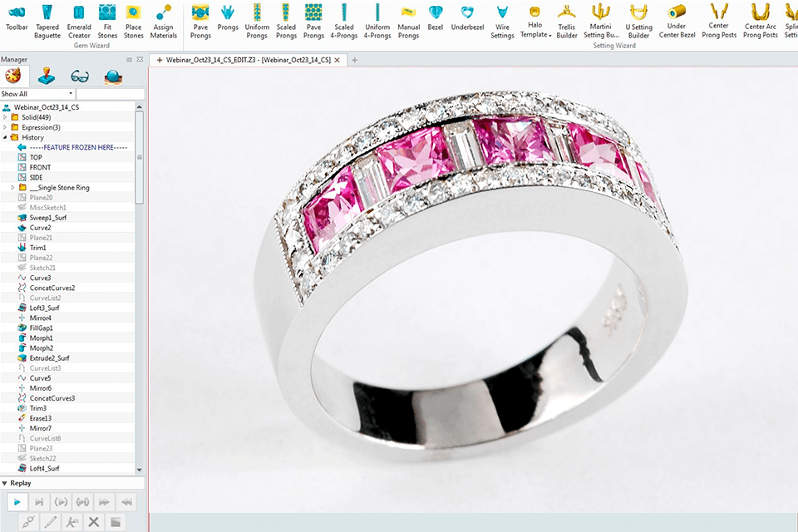The height and width of the screenshot is (532, 798).
Task: Open the Emerald Creator tool
Action: (x=79, y=21)
